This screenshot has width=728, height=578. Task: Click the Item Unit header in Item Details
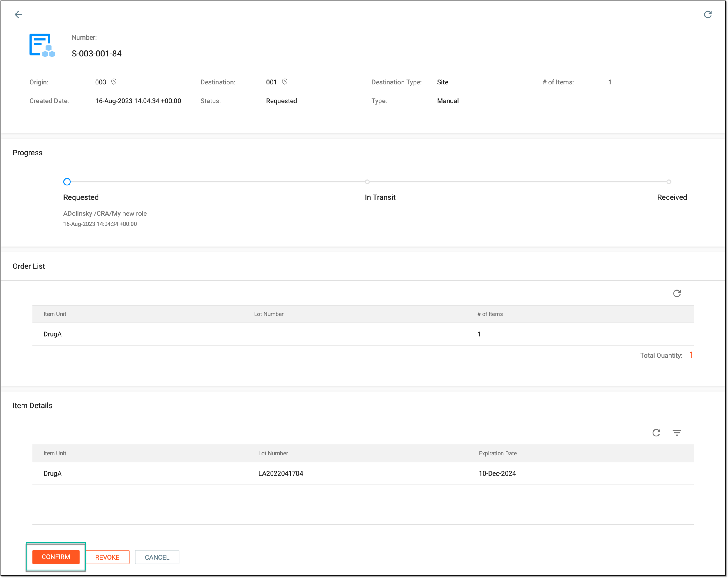pos(55,453)
